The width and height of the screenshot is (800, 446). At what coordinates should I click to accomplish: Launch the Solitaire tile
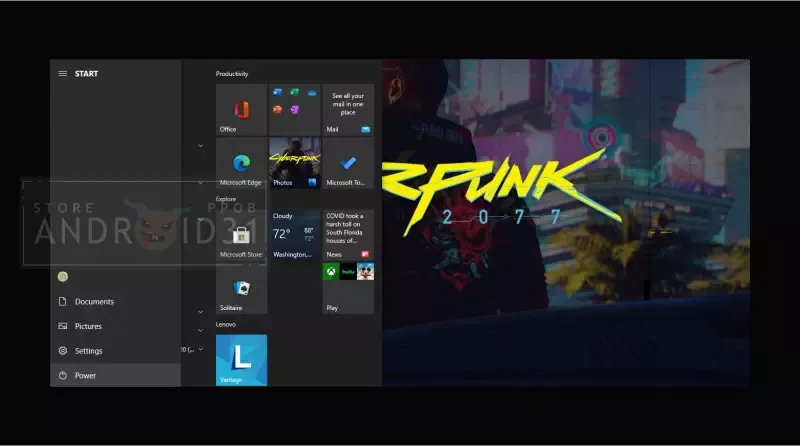[x=241, y=288]
